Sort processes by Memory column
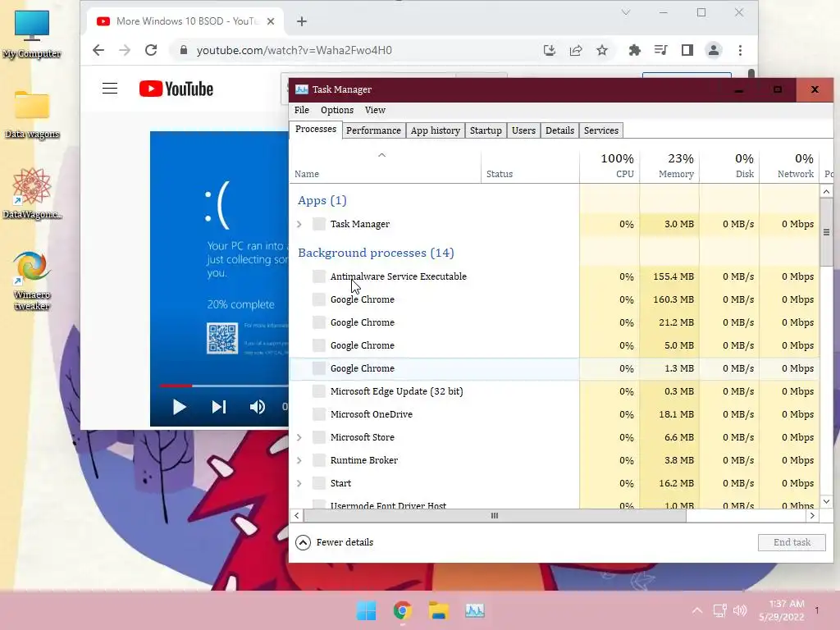Viewport: 840px width, 630px height. tap(669, 167)
